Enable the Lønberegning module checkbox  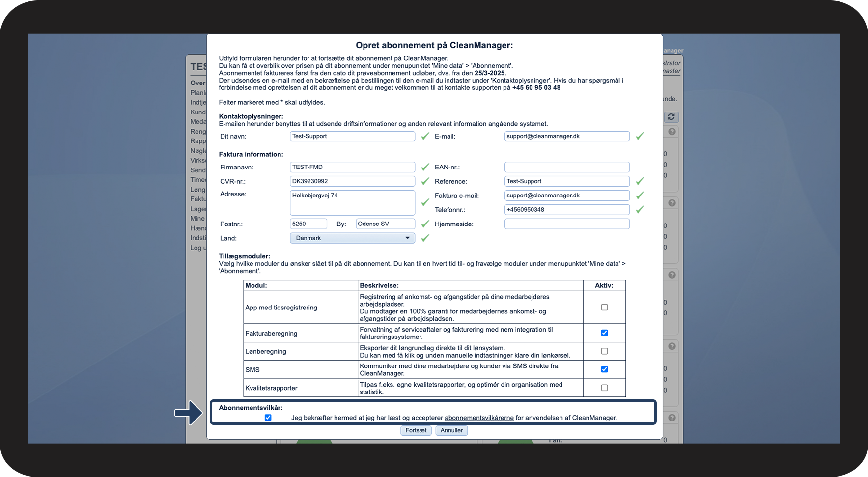pos(604,351)
